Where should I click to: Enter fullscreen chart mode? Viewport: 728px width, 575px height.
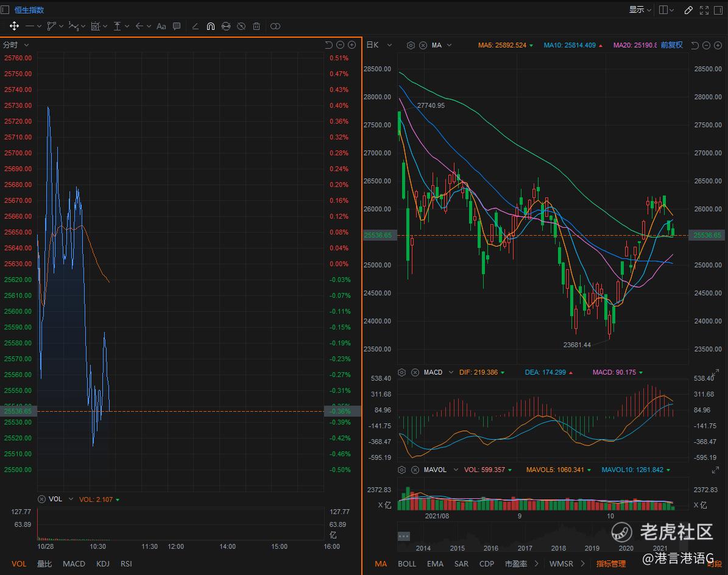[x=704, y=10]
